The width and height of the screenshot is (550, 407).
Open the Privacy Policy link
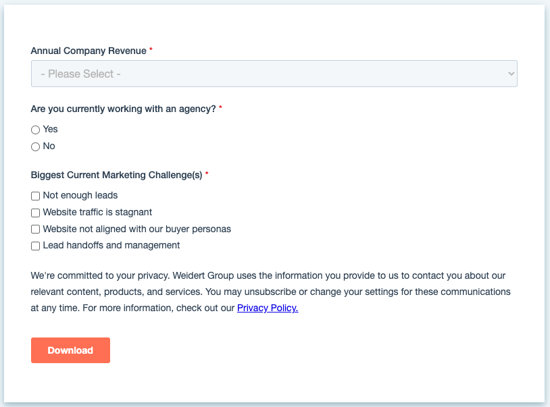[x=268, y=308]
